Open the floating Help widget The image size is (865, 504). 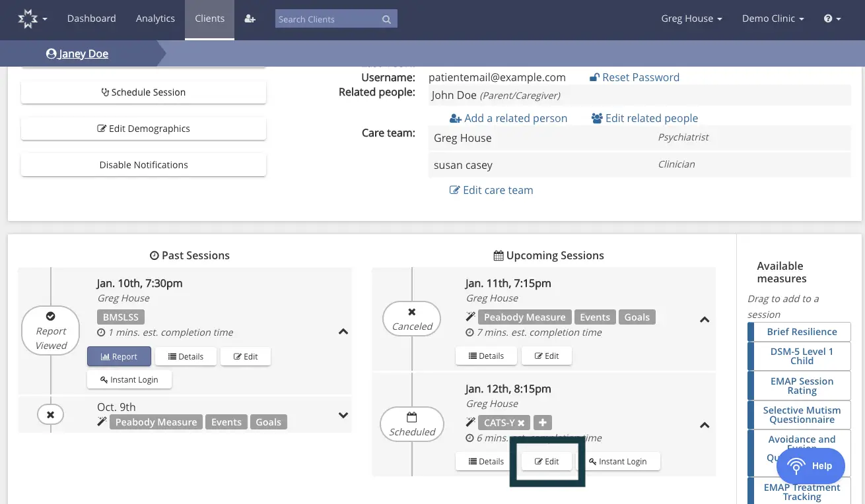(x=811, y=466)
